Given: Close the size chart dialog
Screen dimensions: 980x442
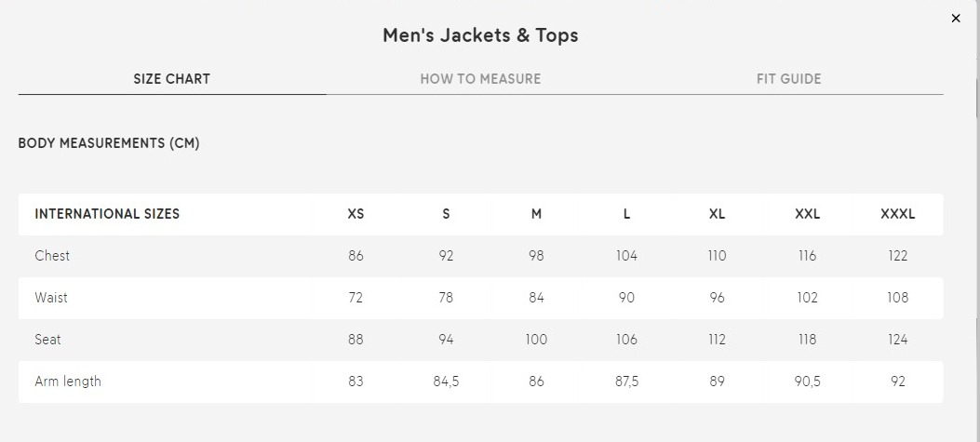Looking at the screenshot, I should (x=956, y=19).
